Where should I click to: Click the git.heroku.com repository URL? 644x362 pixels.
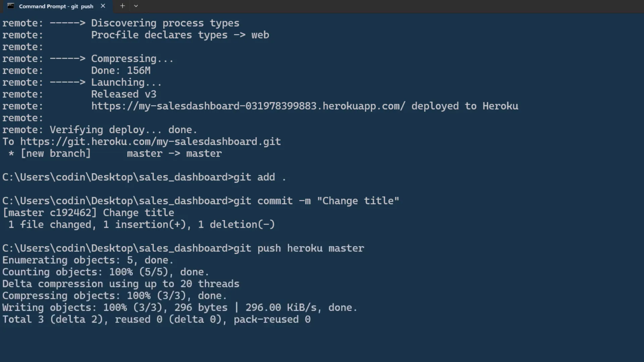[x=150, y=142]
